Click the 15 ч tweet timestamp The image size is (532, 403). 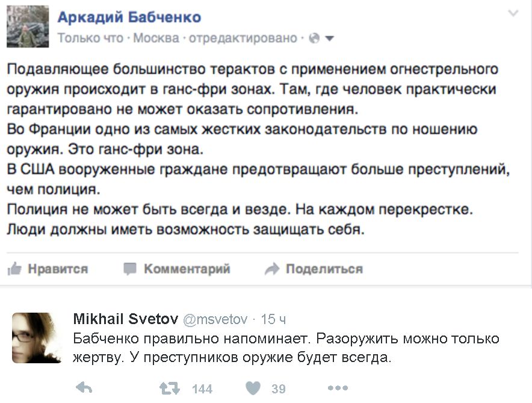click(273, 319)
